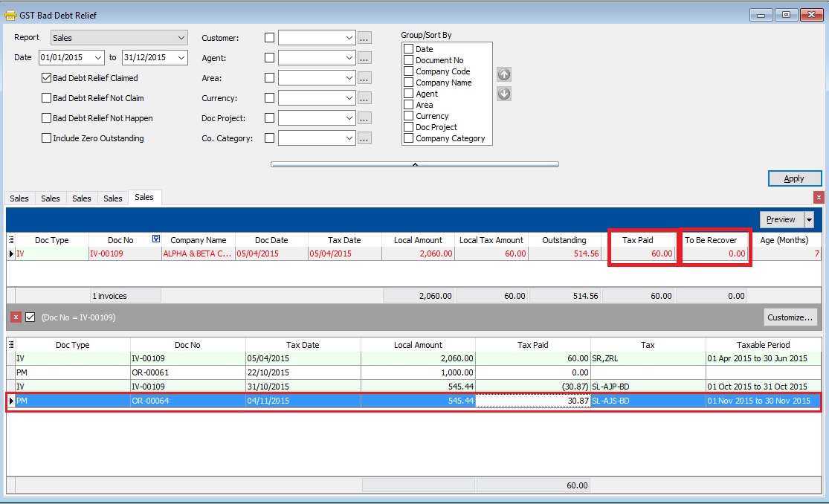Viewport: 829px width, 504px height.
Task: Check Company Name in Group/Sort By
Action: (x=408, y=83)
